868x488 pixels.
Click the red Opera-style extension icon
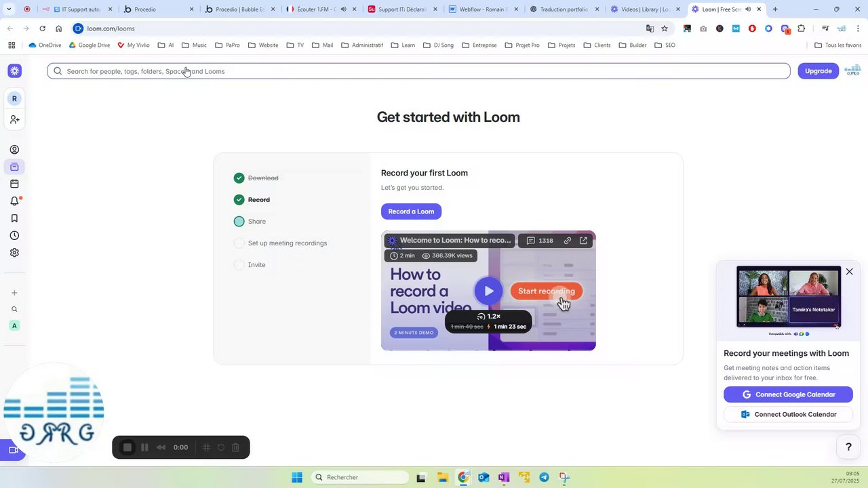point(752,28)
